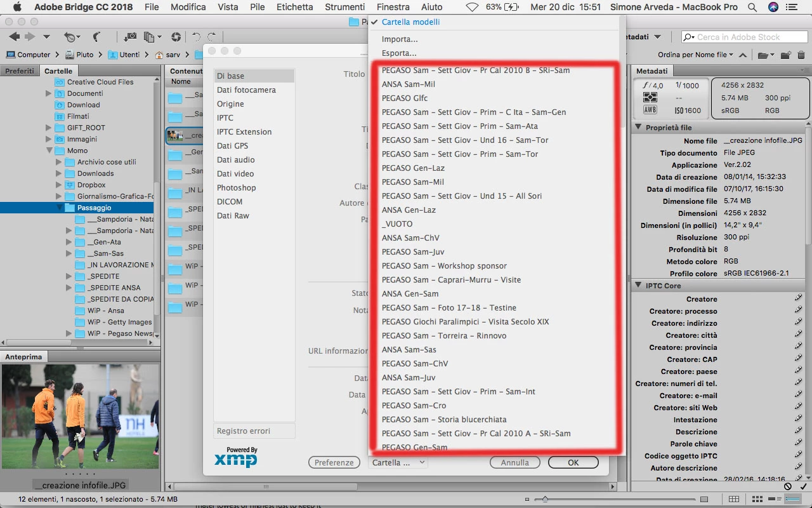
Task: Expand the __Gen-Ata folder
Action: click(69, 242)
